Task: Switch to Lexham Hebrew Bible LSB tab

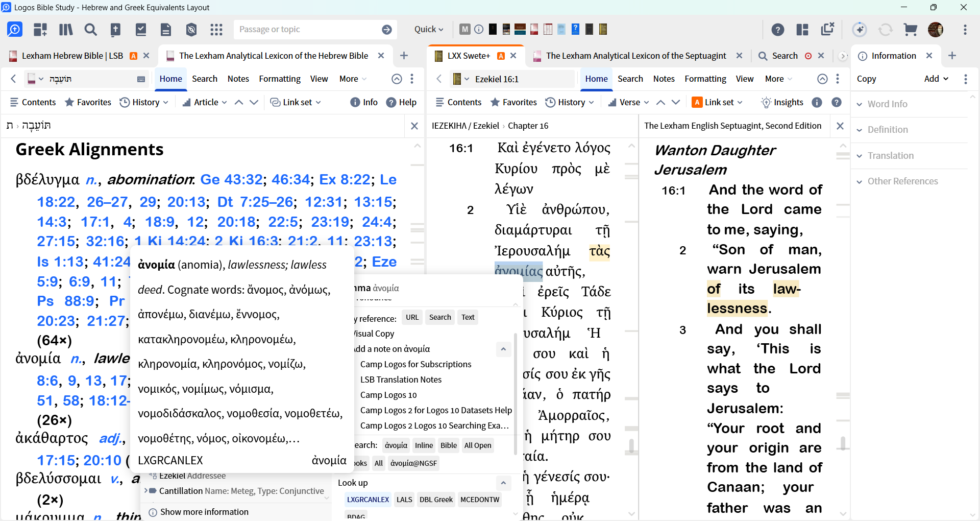Action: coord(72,56)
